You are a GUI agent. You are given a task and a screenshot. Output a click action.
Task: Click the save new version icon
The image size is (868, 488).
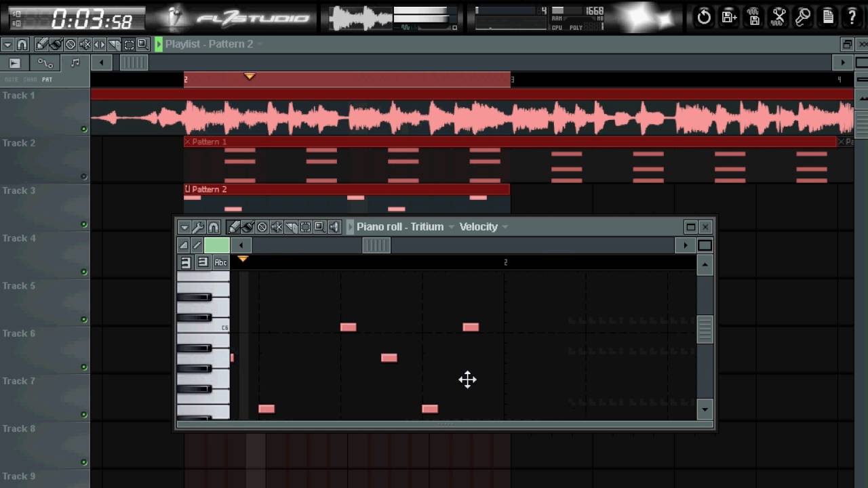[x=729, y=17]
